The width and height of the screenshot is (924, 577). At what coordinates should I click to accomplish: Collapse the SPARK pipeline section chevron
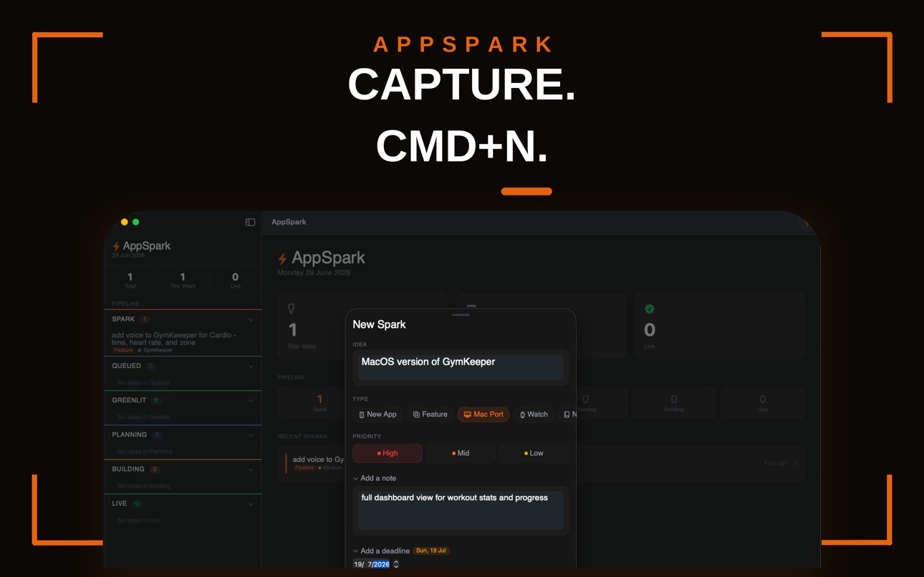(251, 320)
